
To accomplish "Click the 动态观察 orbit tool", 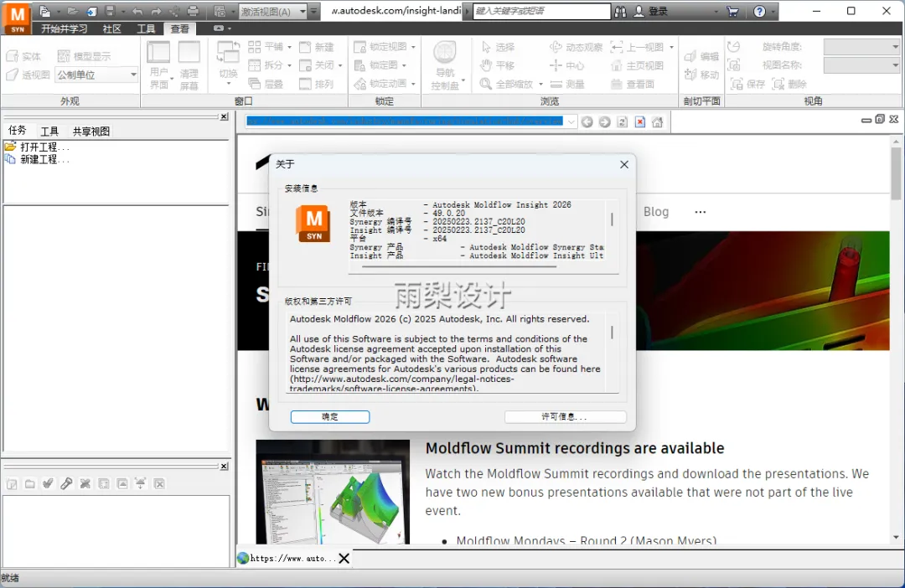I will 576,47.
